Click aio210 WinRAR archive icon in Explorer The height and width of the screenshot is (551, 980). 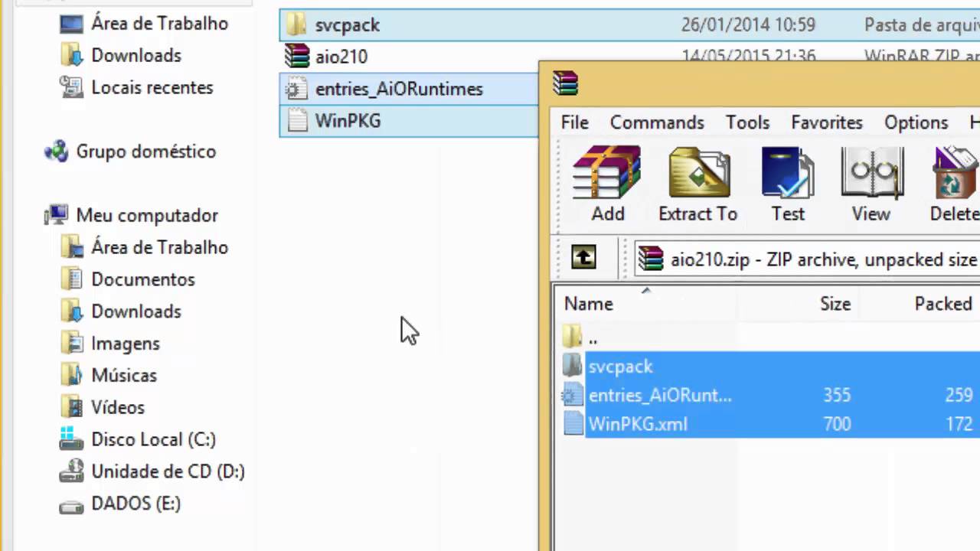(296, 57)
